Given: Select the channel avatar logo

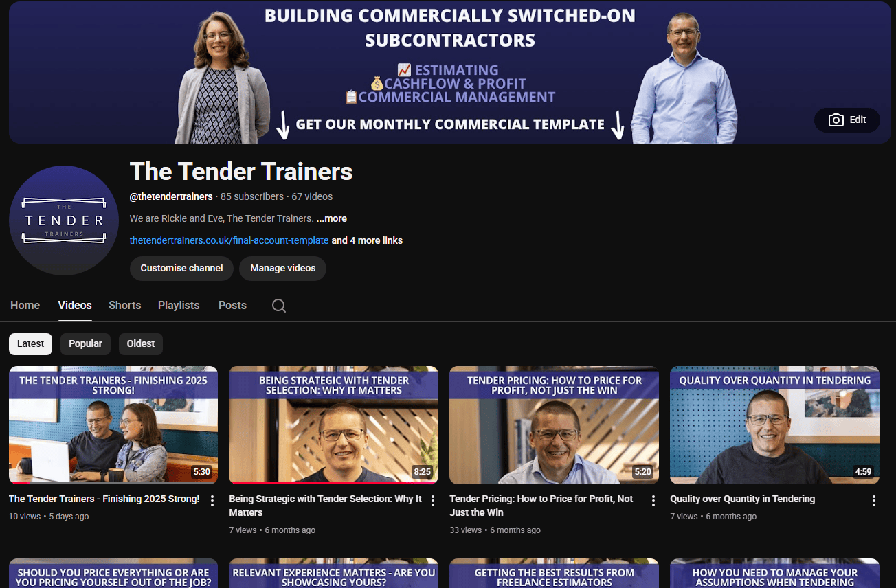Looking at the screenshot, I should (x=63, y=220).
